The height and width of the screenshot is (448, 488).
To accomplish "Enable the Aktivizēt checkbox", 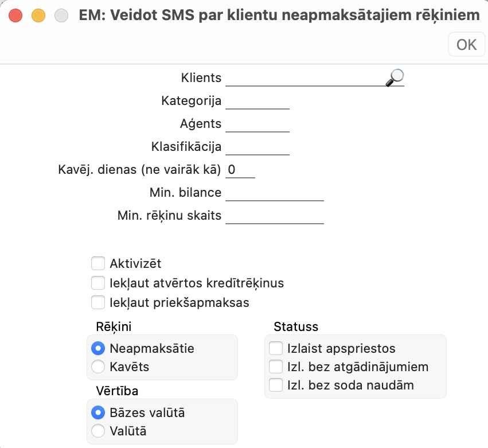I will 98,263.
